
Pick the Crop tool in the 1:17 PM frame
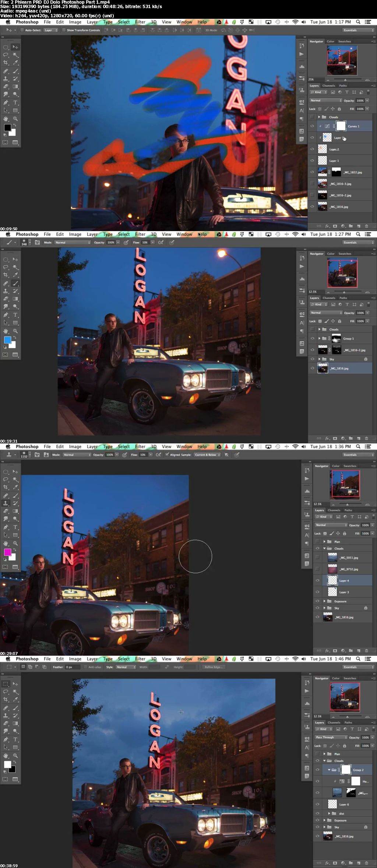click(x=6, y=63)
